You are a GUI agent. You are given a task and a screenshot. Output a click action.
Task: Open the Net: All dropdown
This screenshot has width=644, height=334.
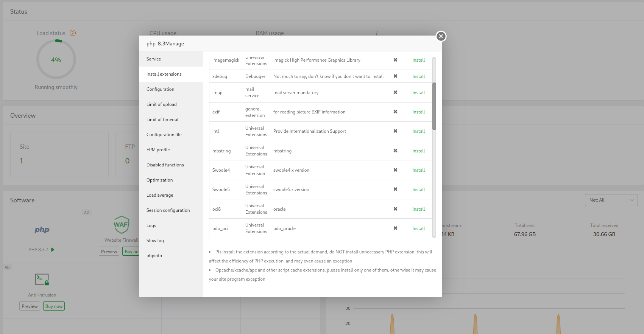tap(611, 200)
